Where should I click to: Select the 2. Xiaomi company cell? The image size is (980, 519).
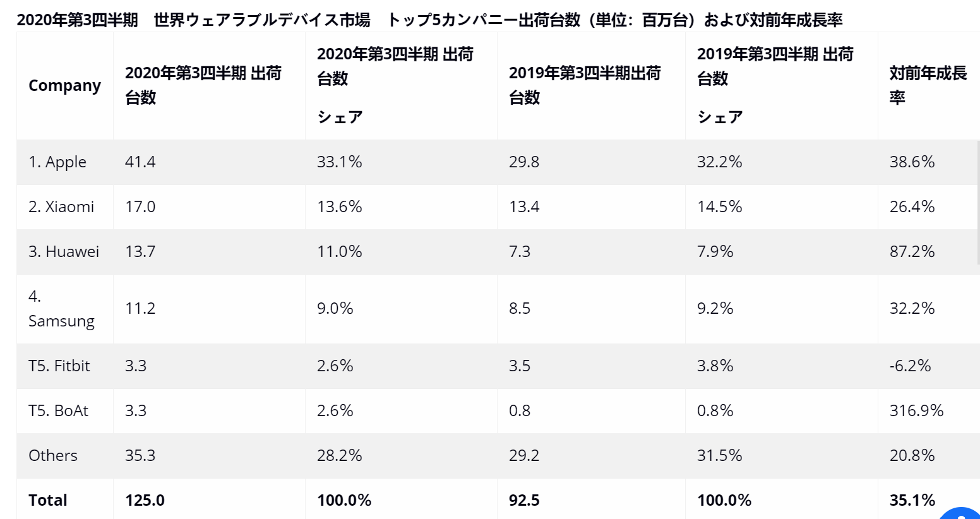click(61, 207)
